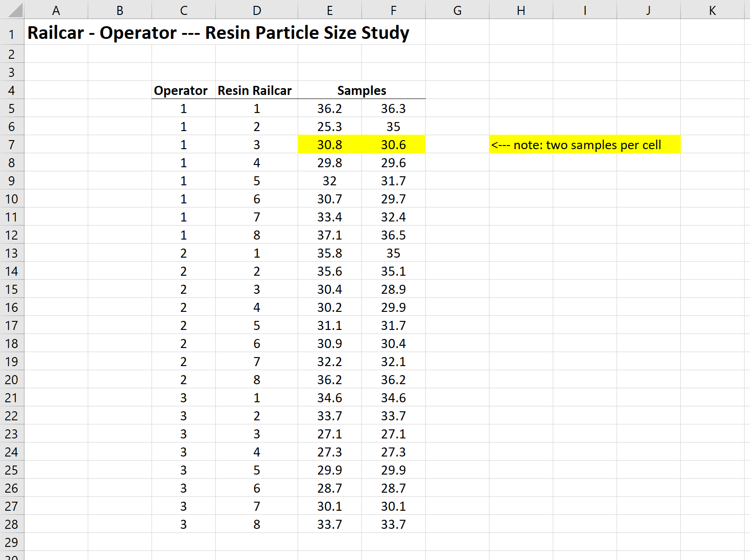The image size is (750, 560).
Task: Click the cell containing 31.1
Action: [x=330, y=325]
